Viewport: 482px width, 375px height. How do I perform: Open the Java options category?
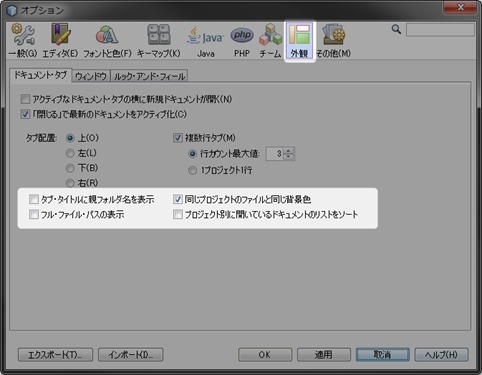point(205,41)
